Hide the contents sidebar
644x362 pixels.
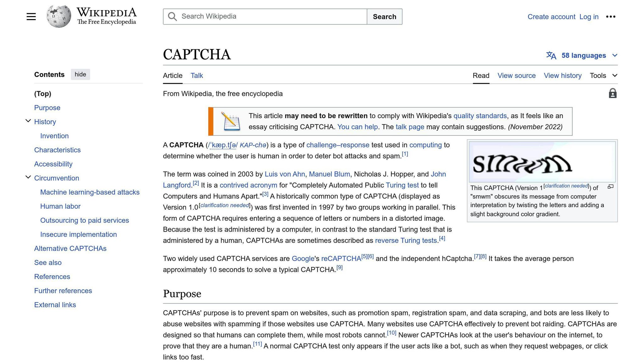pos(80,74)
